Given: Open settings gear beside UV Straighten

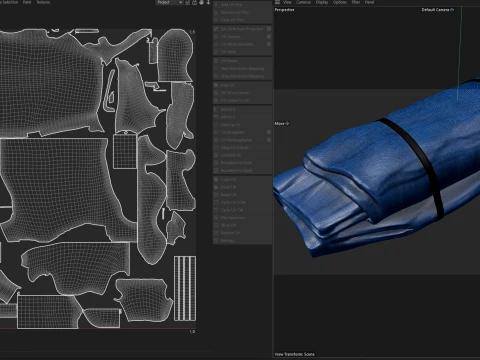Looking at the screenshot, I should click(269, 132).
